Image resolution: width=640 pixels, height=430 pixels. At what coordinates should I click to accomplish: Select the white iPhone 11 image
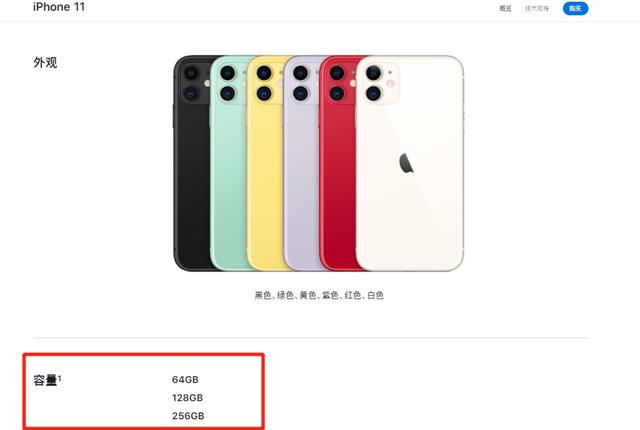click(409, 163)
